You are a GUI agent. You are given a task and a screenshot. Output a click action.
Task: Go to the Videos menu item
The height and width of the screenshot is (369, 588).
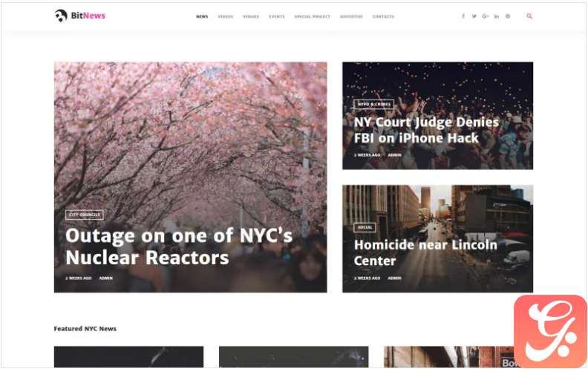[226, 16]
